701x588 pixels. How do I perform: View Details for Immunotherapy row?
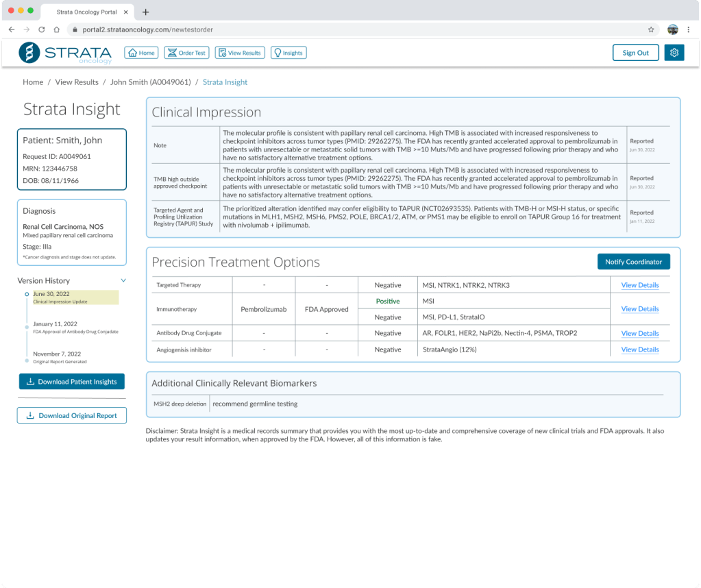pos(639,309)
